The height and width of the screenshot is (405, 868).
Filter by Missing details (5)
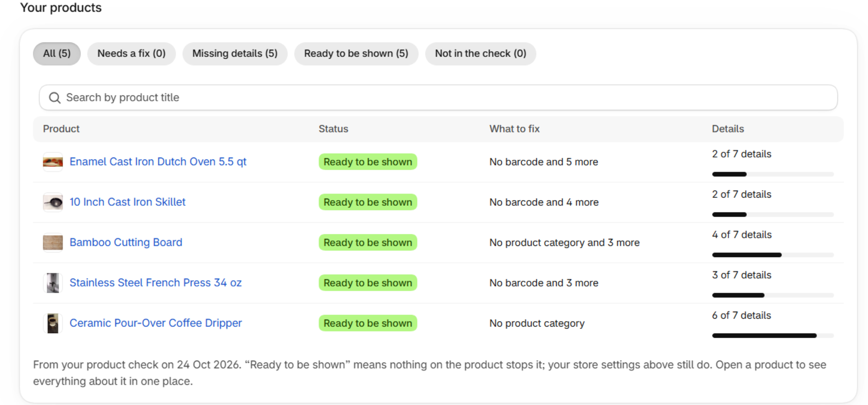coord(235,54)
